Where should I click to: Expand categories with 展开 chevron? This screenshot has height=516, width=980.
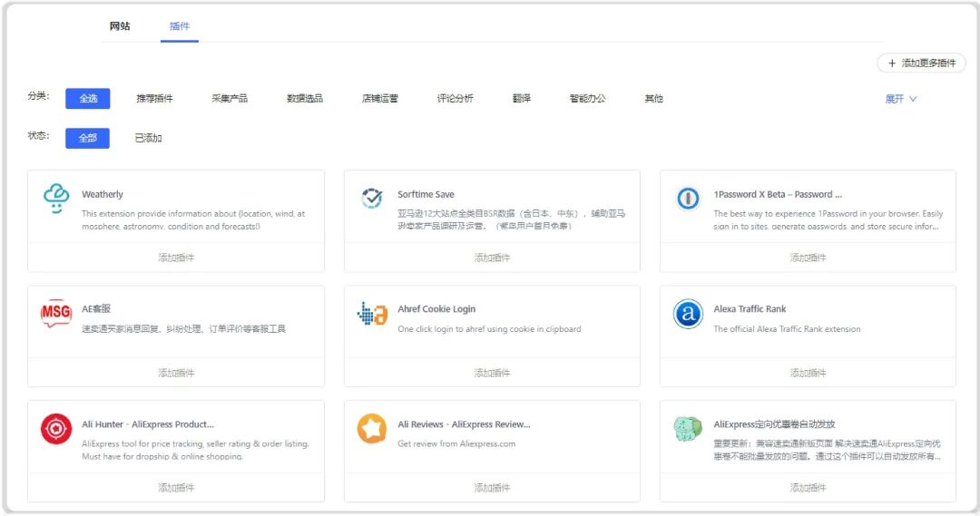coord(901,99)
